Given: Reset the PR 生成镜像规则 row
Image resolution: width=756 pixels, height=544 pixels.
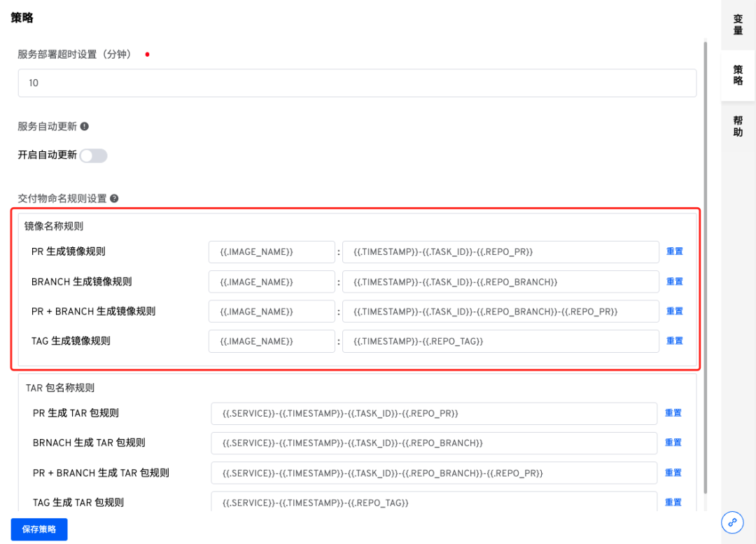Looking at the screenshot, I should 675,251.
